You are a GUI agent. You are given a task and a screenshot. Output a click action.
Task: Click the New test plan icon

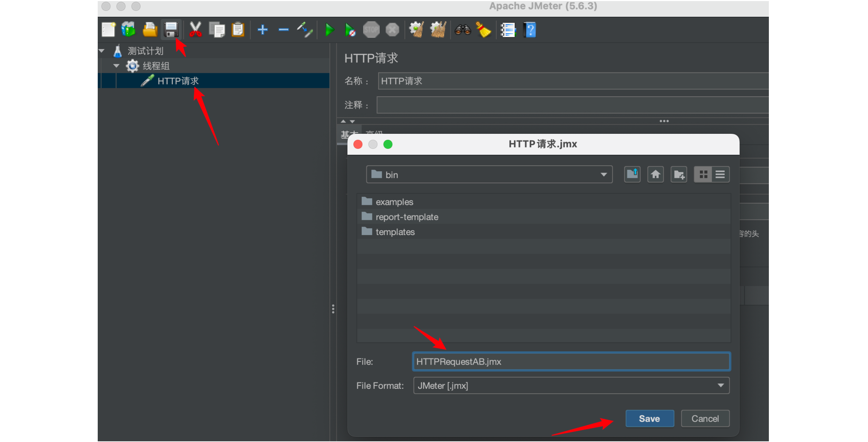(108, 30)
